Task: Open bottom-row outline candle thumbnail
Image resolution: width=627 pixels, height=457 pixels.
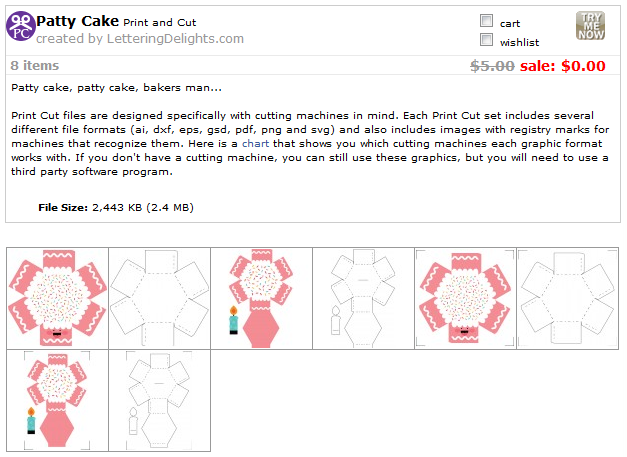Action: pos(158,400)
